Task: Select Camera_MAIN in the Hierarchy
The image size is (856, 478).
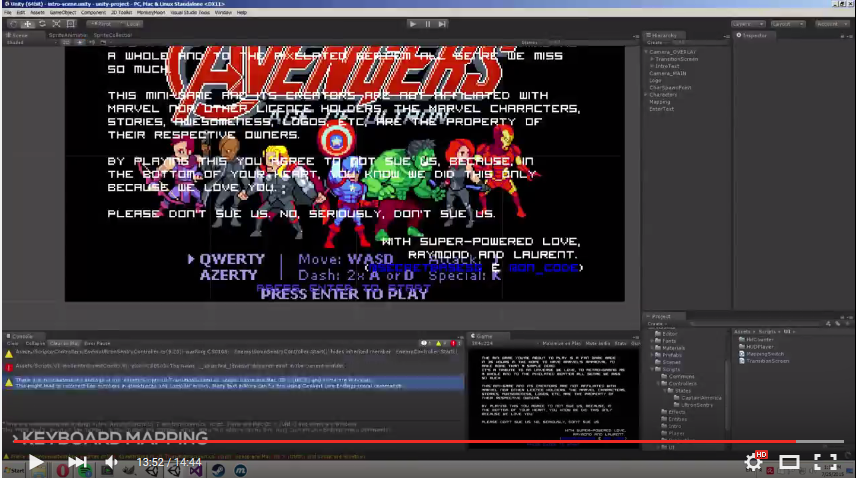Action: [668, 73]
